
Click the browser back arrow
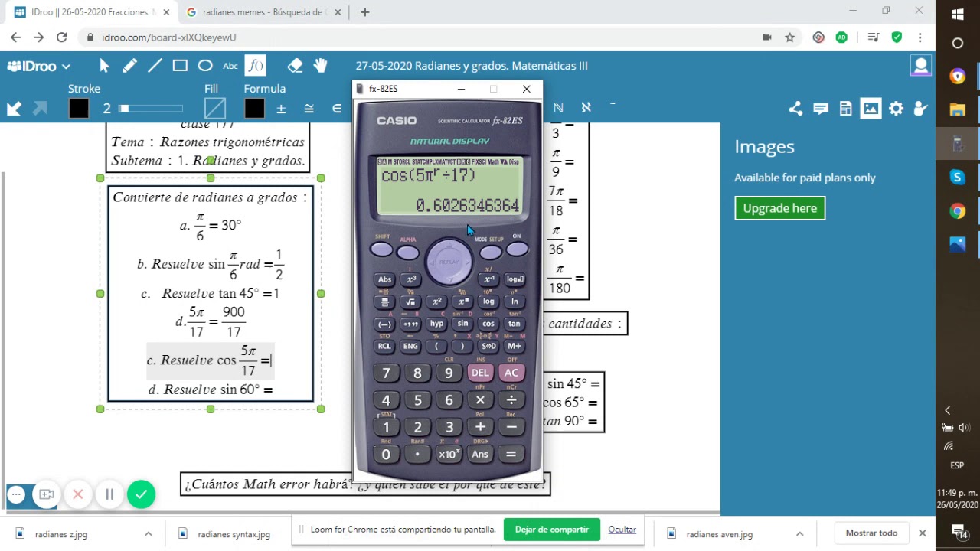click(x=15, y=37)
